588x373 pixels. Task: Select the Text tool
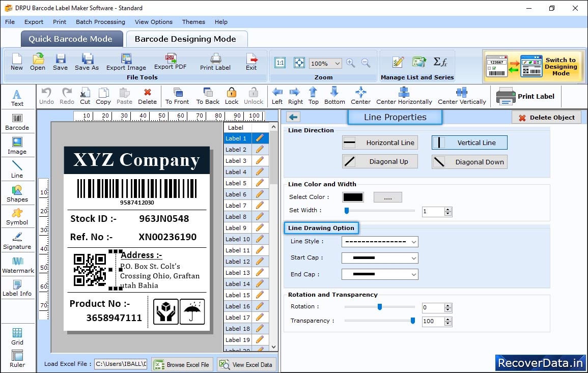17,98
